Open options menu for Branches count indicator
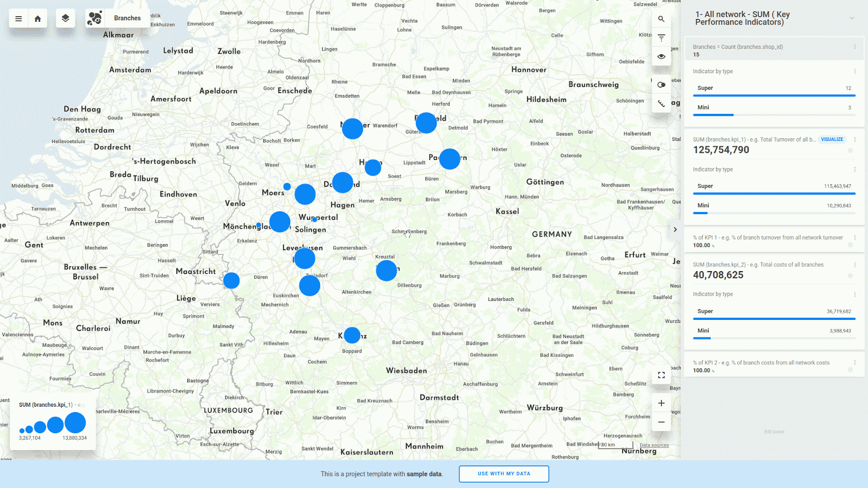 point(855,47)
